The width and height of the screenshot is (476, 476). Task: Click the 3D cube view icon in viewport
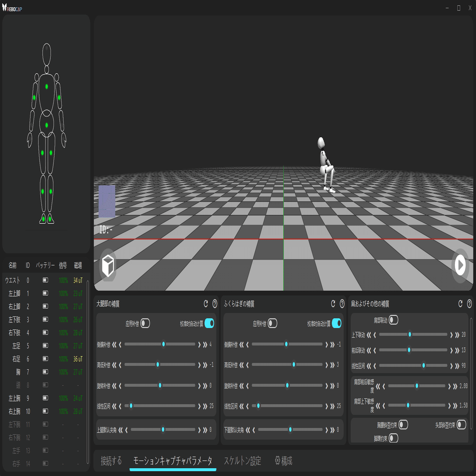pyautogui.click(x=108, y=266)
